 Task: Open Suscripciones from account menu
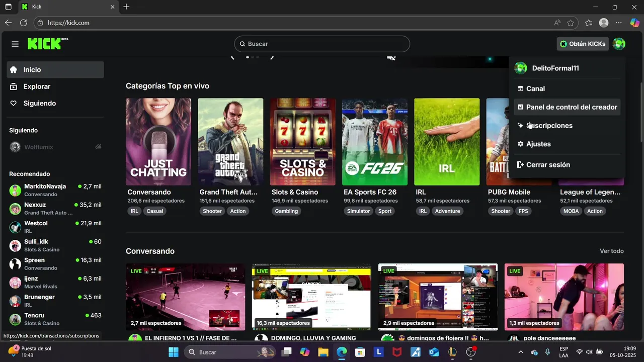567,126
